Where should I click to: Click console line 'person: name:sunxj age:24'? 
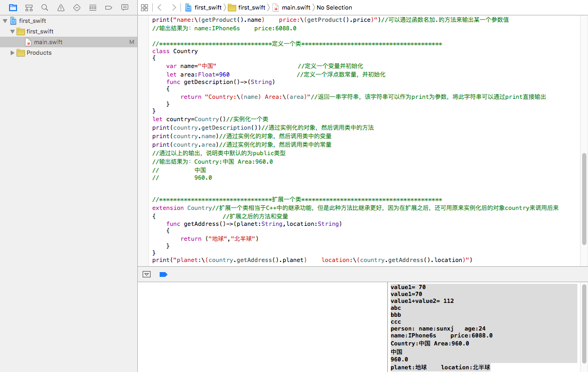tap(437, 328)
